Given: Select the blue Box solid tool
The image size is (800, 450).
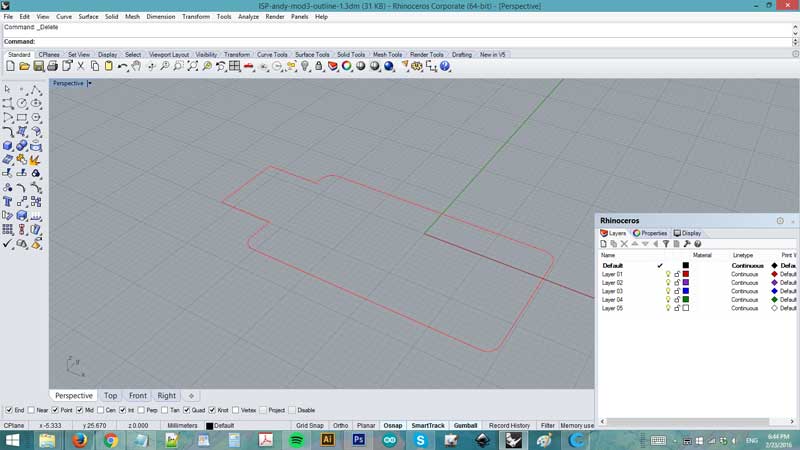Looking at the screenshot, I should click(x=7, y=146).
